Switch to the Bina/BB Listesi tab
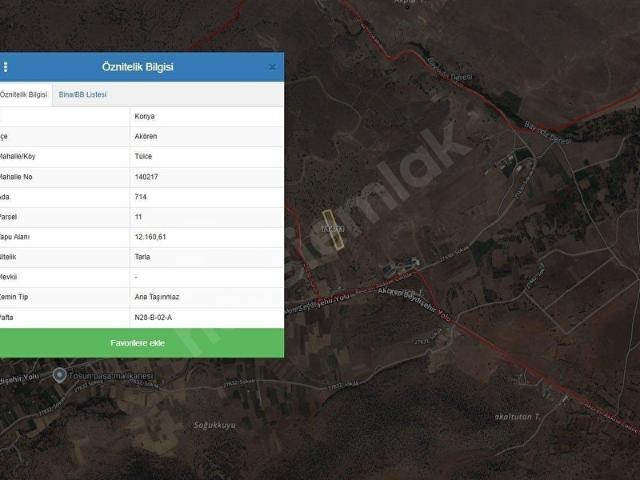The width and height of the screenshot is (640, 480). tap(82, 94)
